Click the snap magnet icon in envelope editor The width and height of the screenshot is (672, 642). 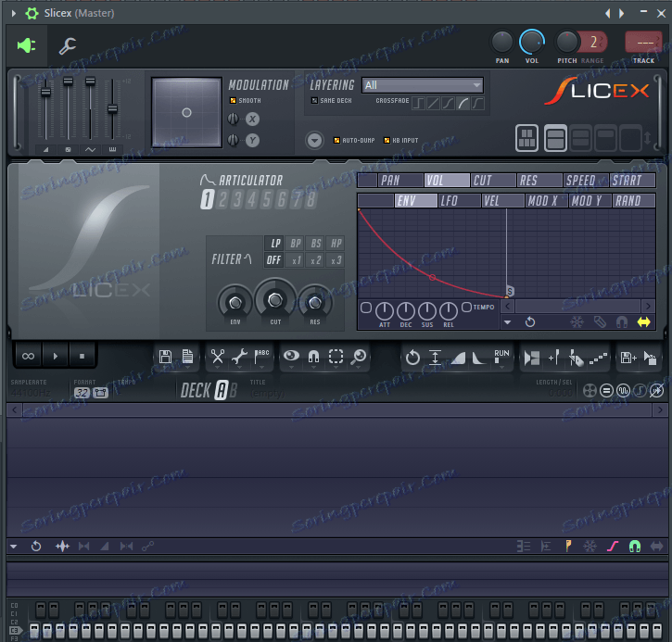click(622, 321)
